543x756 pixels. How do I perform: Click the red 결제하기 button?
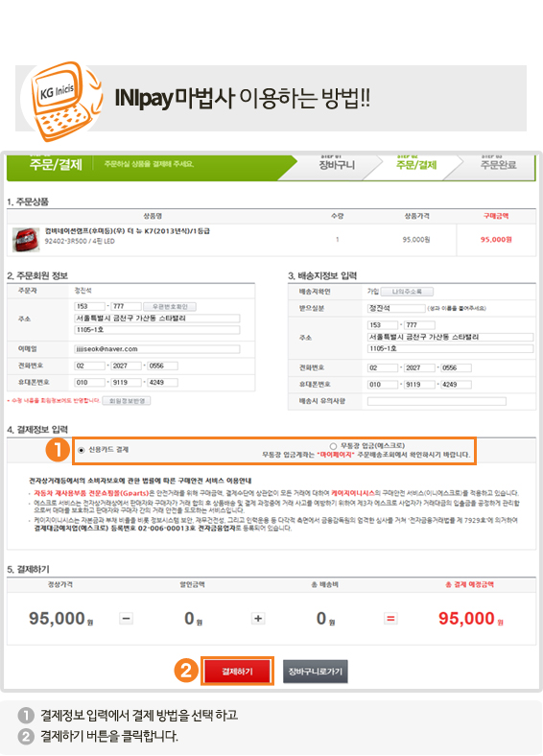click(237, 672)
